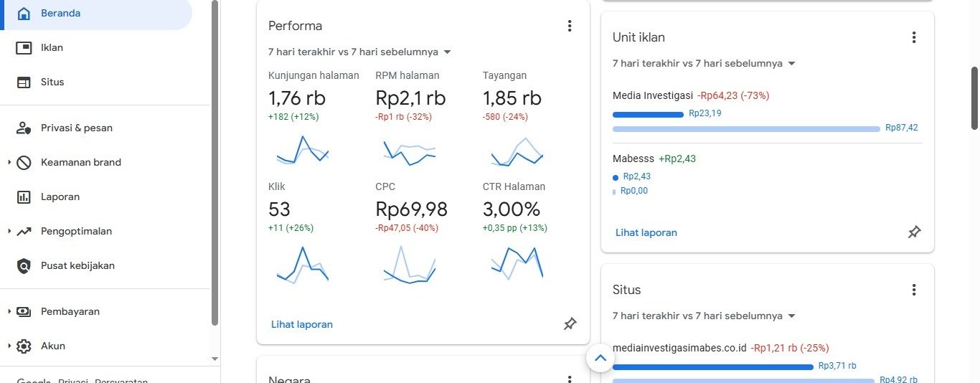980x383 pixels.
Task: Pin the Unit iklan card
Action: pyautogui.click(x=914, y=232)
